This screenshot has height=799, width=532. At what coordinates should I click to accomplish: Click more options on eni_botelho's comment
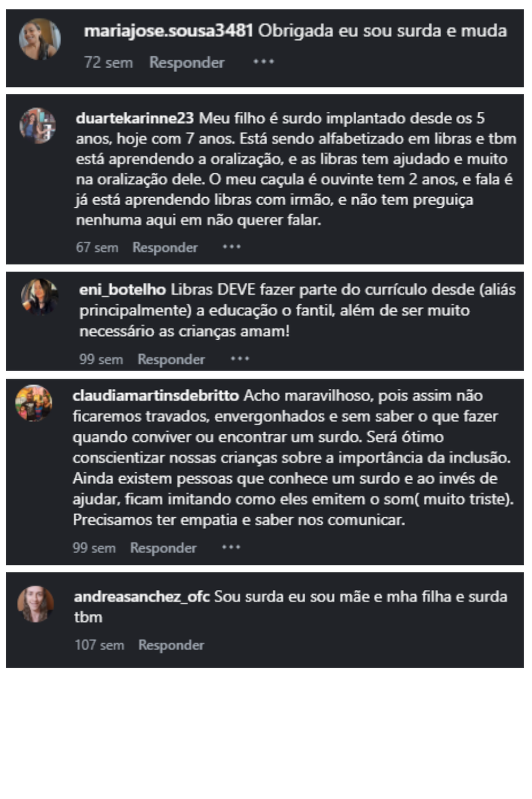240,359
